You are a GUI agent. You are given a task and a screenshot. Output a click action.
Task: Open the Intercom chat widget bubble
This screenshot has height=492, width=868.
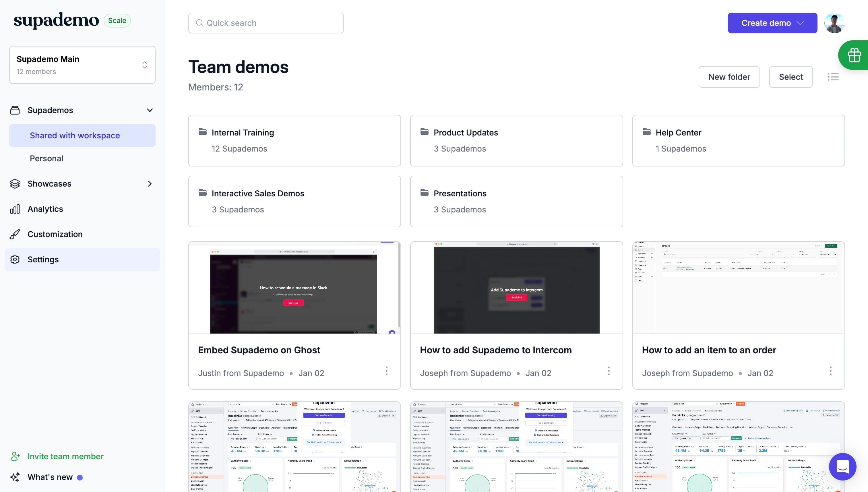pyautogui.click(x=842, y=467)
